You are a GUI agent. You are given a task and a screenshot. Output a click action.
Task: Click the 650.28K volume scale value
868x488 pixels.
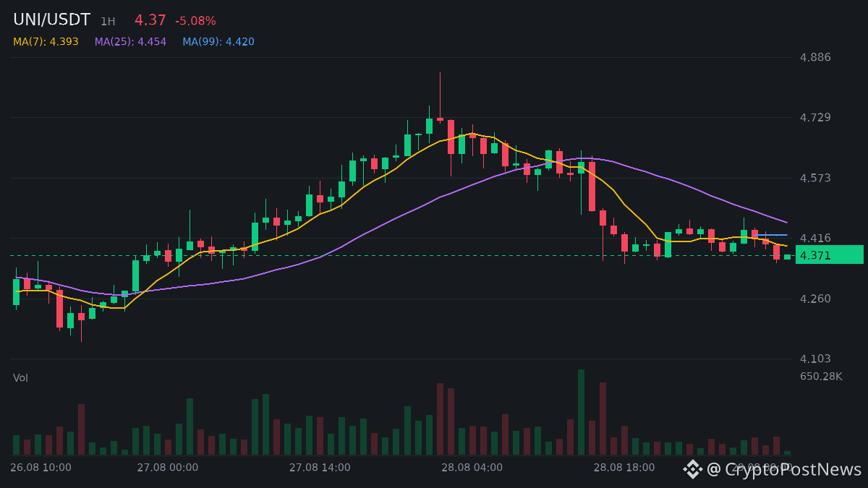coord(821,377)
